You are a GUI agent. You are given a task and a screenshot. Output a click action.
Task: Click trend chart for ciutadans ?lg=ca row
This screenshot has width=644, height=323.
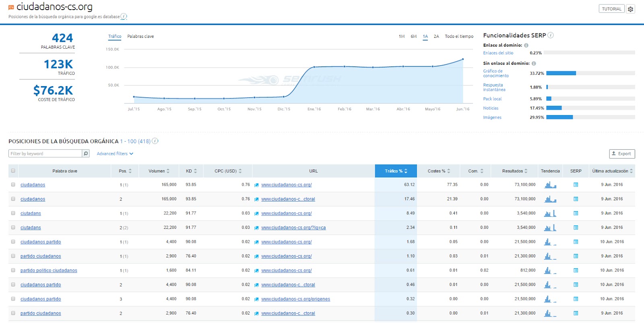[550, 227]
